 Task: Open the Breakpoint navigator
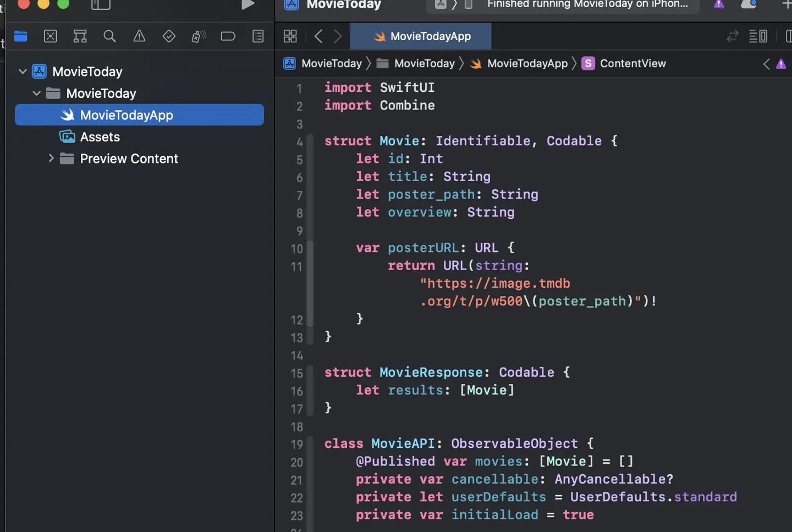tap(228, 36)
